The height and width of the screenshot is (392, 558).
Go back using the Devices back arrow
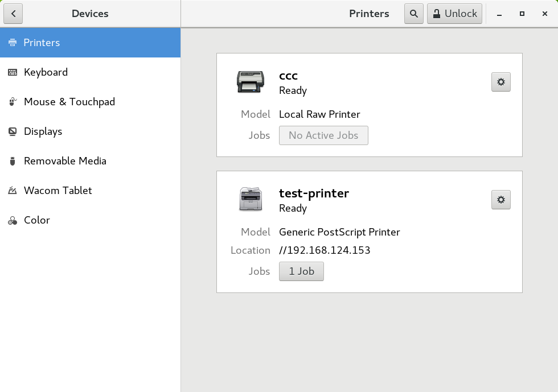(13, 14)
